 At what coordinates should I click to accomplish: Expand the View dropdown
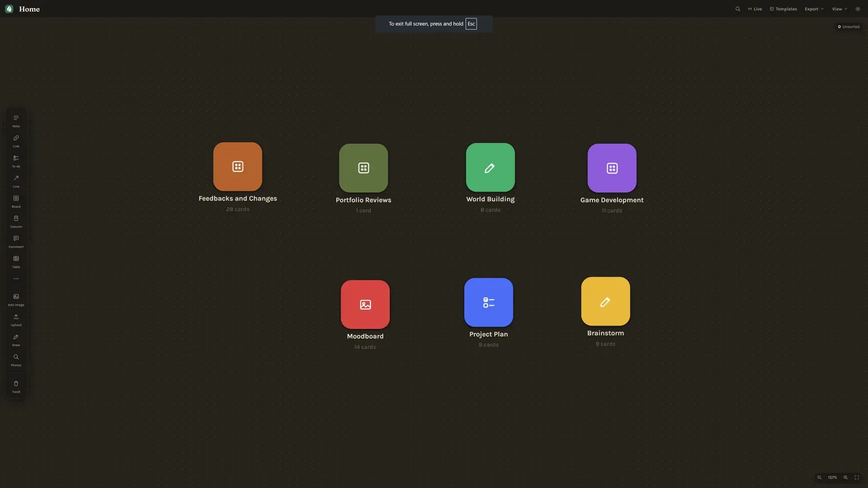839,9
